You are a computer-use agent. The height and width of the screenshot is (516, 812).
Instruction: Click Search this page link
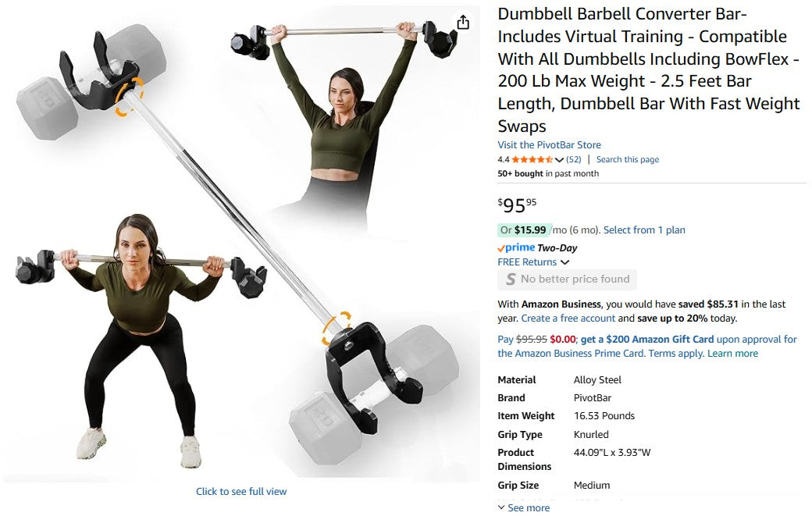pyautogui.click(x=627, y=159)
